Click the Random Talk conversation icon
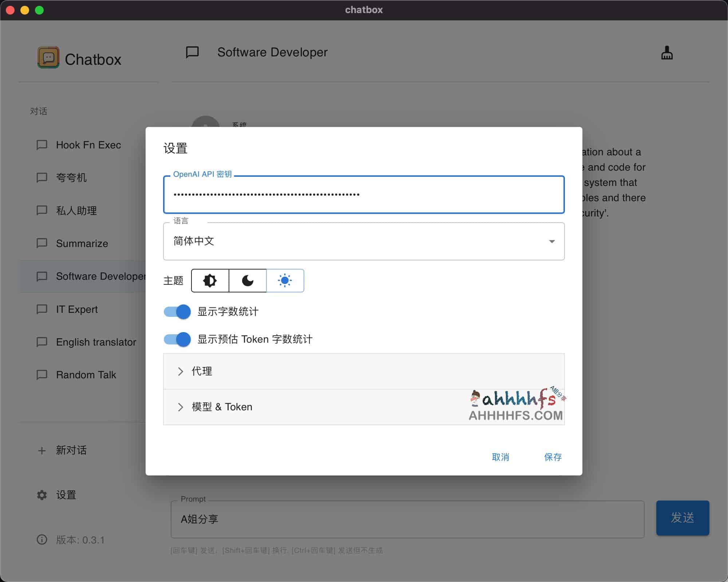This screenshot has width=728, height=582. click(42, 375)
